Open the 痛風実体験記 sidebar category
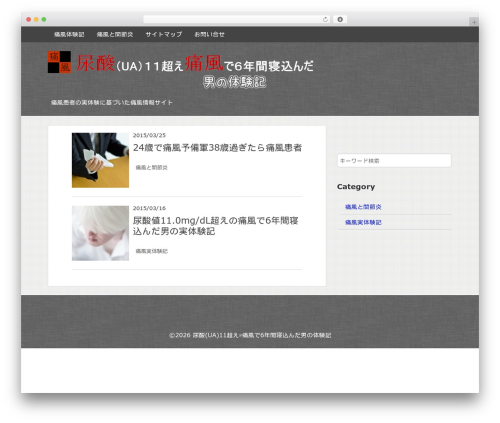This screenshot has height=423, width=500. coord(363,222)
